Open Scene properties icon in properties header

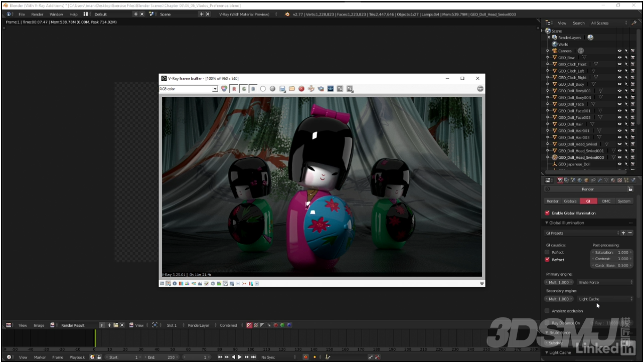573,180
